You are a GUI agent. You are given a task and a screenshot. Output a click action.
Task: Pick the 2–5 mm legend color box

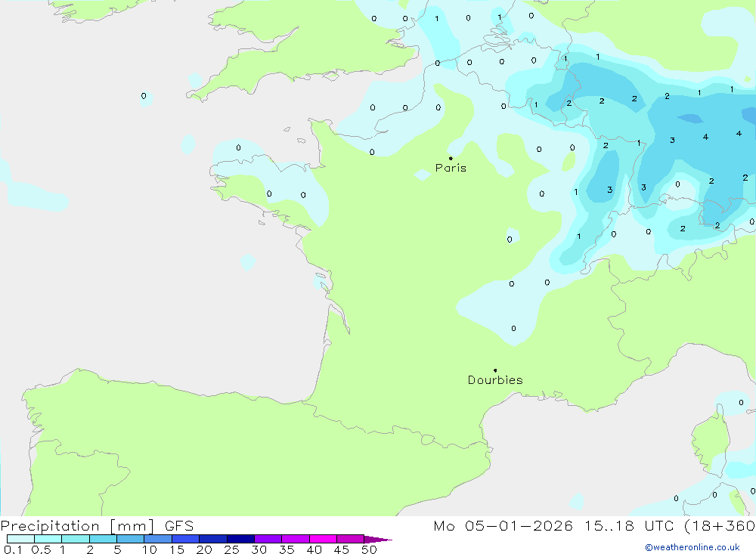tap(103, 539)
